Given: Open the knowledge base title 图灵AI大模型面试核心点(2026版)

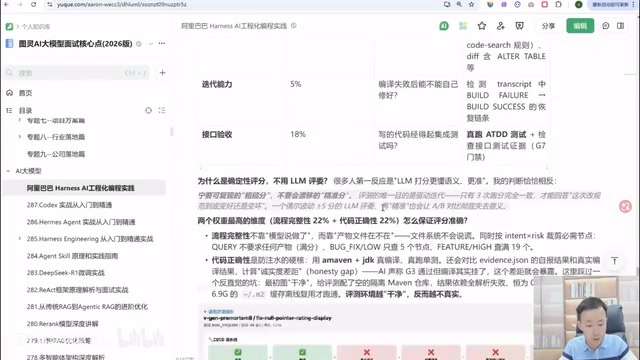Looking at the screenshot, I should coord(76,44).
